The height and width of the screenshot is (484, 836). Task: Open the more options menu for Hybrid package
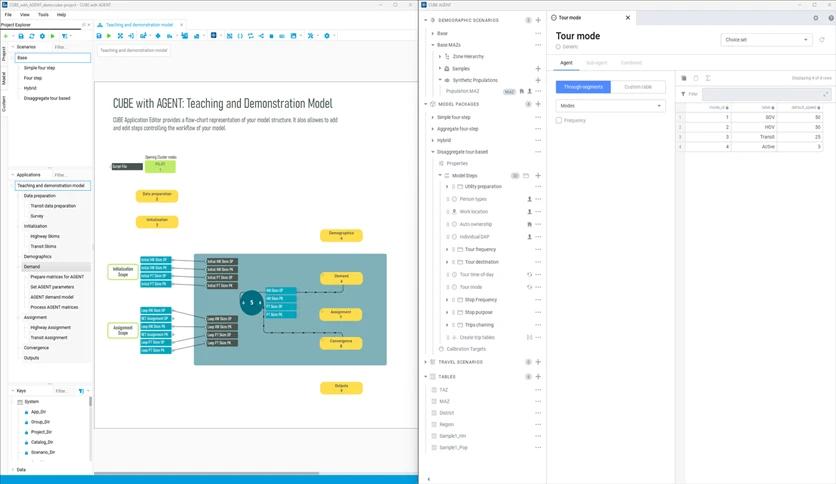pos(538,140)
